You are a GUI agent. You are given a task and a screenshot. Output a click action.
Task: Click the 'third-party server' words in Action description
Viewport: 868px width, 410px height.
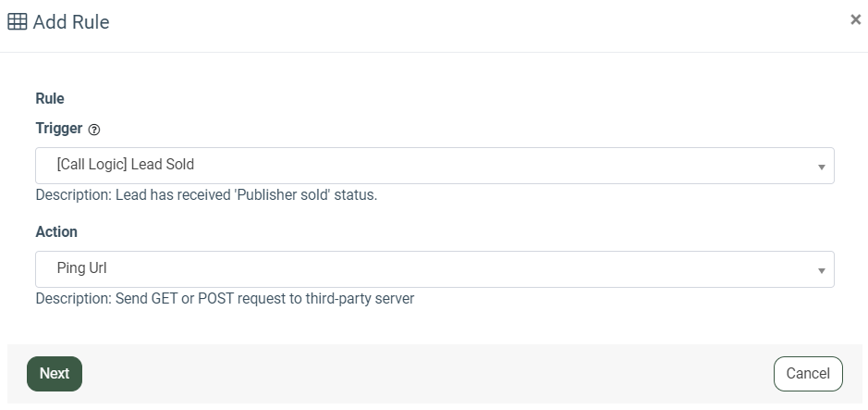point(358,299)
